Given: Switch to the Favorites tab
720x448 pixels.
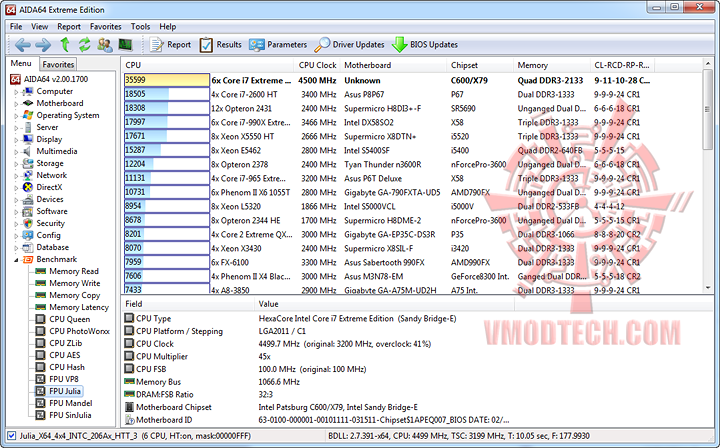Looking at the screenshot, I should (58, 64).
